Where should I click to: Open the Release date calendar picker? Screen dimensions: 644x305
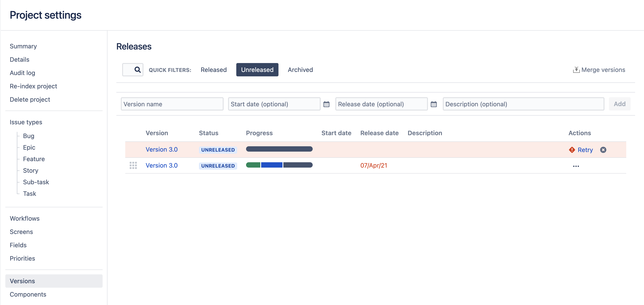pos(433,104)
